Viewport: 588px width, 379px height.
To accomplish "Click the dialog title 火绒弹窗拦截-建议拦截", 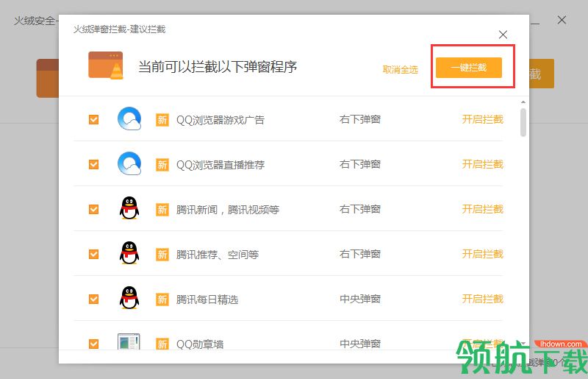I will pos(119,29).
